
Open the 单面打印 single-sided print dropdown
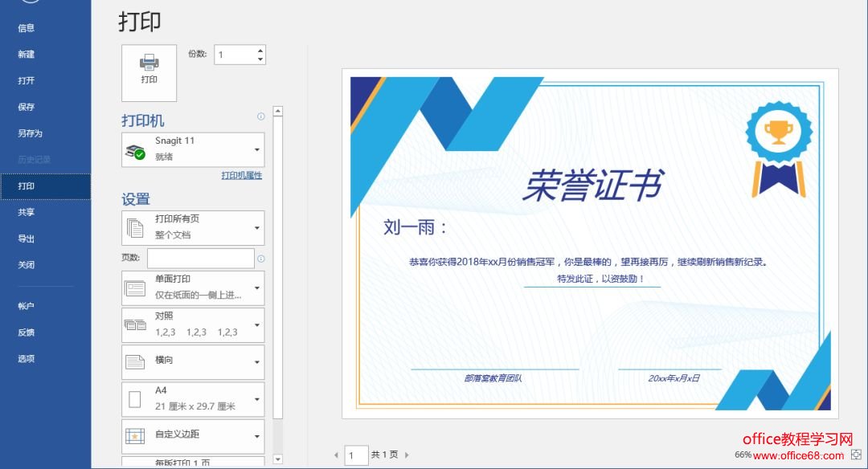(x=193, y=288)
